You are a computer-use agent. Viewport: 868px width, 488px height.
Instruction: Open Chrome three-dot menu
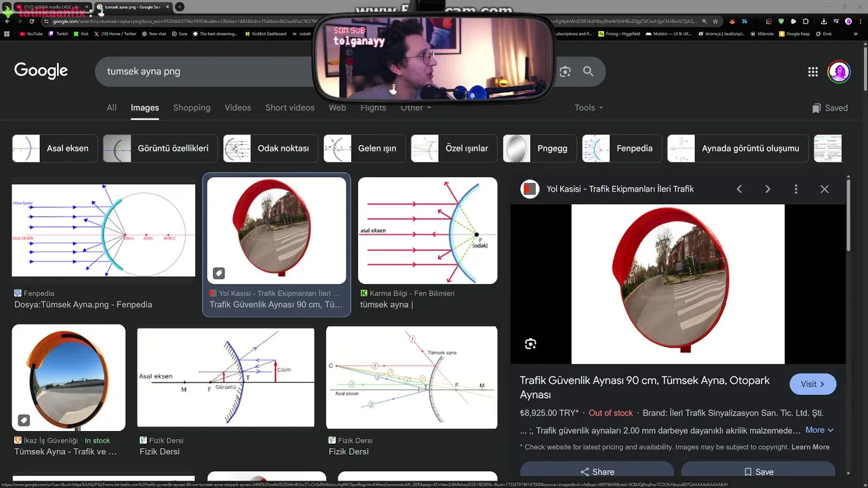[861, 21]
